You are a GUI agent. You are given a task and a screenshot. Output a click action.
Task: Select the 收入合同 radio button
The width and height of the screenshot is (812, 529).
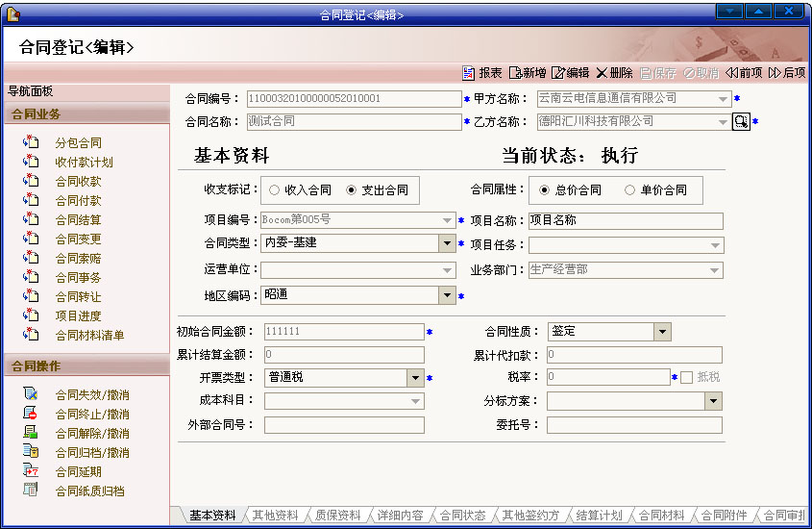275,190
